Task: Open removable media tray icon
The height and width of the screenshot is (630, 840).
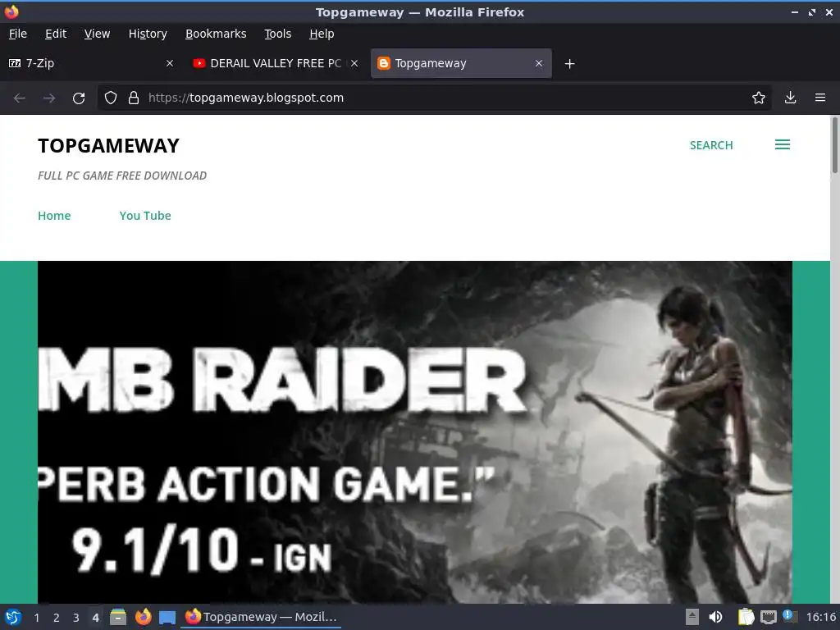Action: pos(692,617)
